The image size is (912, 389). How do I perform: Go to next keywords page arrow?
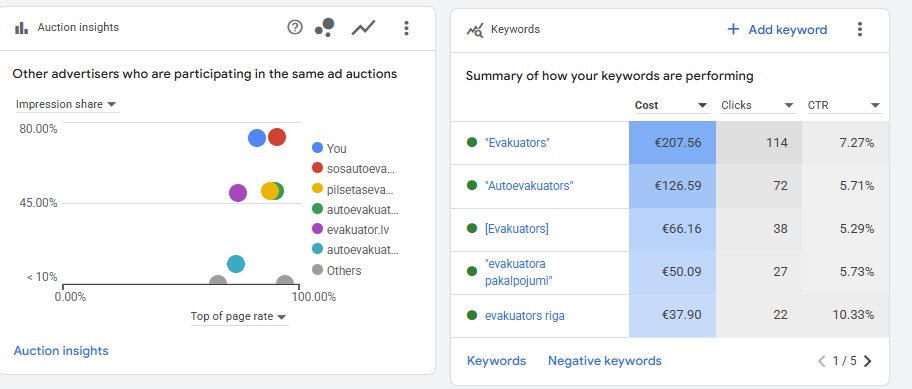867,361
